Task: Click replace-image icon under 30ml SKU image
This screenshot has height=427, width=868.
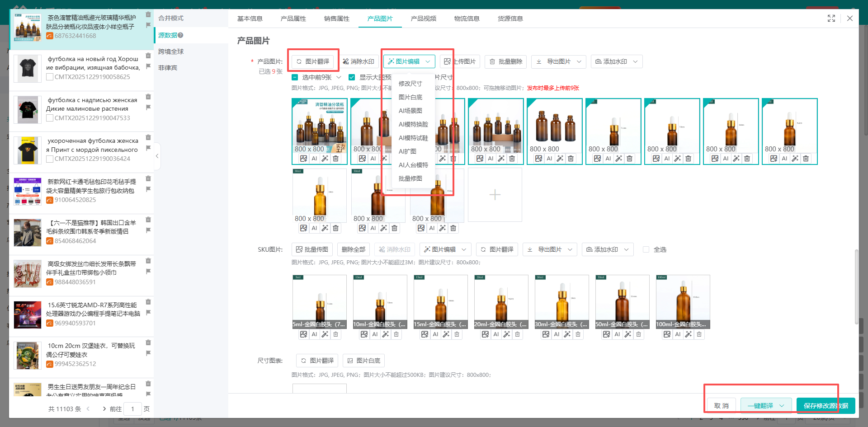Action: pos(546,334)
